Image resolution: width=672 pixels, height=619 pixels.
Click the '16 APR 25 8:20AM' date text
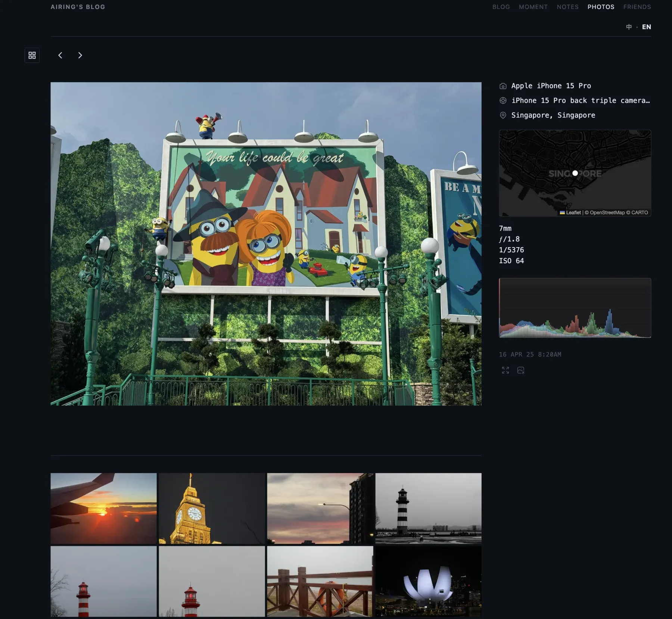tap(530, 354)
